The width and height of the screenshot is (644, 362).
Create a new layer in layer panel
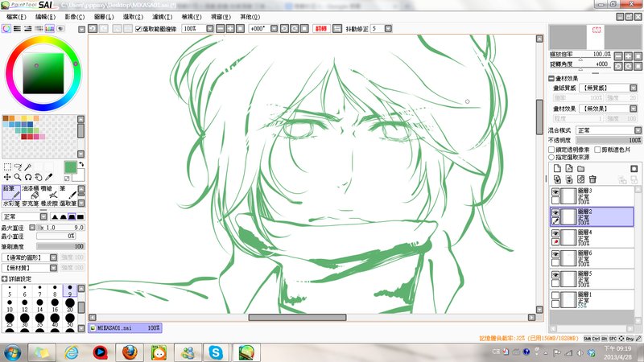[557, 168]
